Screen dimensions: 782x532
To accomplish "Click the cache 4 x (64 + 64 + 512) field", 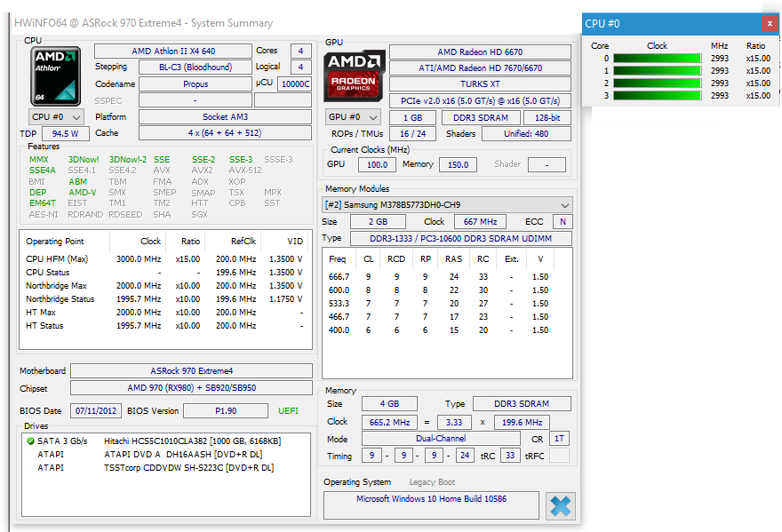I will 225,133.
